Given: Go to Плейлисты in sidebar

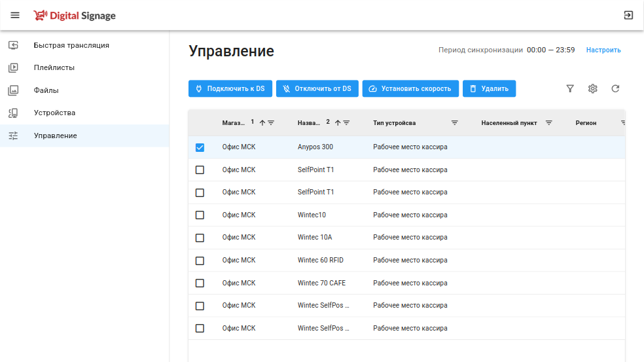Looking at the screenshot, I should [54, 67].
